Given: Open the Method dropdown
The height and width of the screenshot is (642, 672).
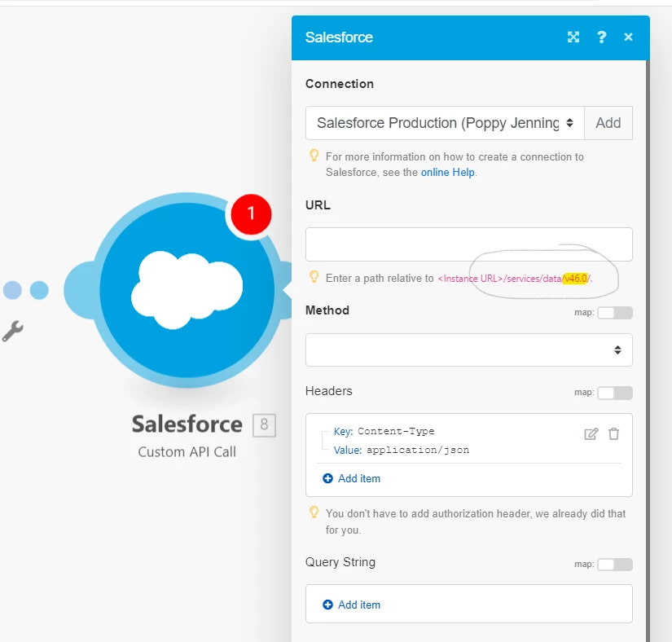Looking at the screenshot, I should pos(469,350).
